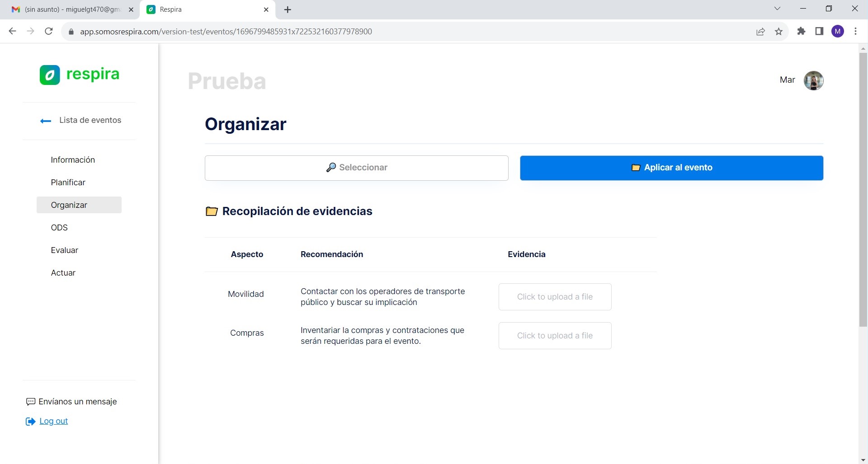The height and width of the screenshot is (464, 868).
Task: Restore down the browser window
Action: tap(829, 9)
